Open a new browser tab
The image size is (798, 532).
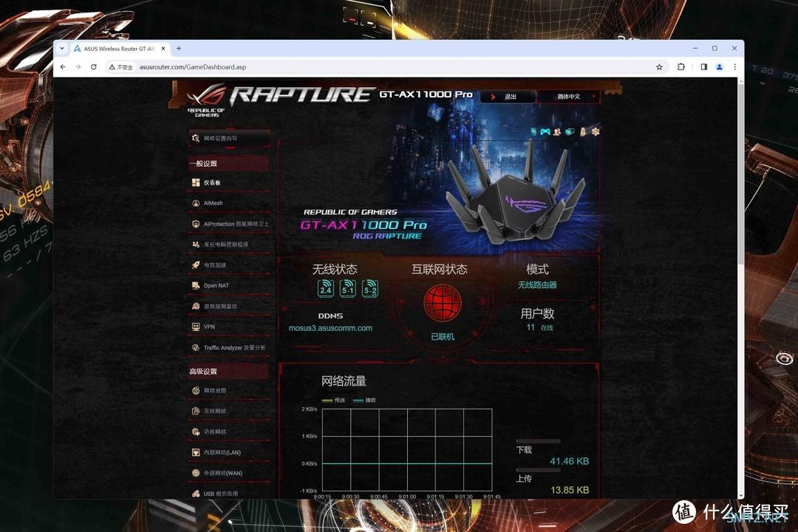pyautogui.click(x=179, y=48)
